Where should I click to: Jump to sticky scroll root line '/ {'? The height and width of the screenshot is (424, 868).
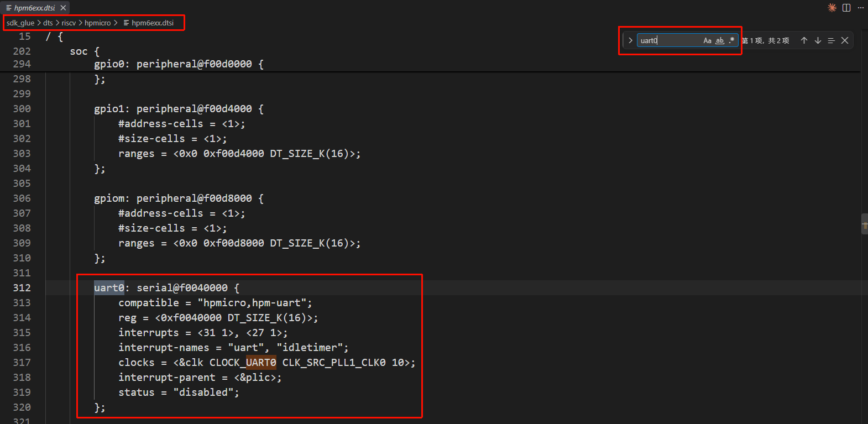[x=54, y=36]
